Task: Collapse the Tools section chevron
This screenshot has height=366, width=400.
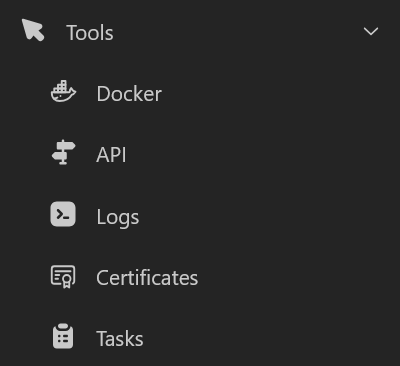Action: tap(371, 31)
